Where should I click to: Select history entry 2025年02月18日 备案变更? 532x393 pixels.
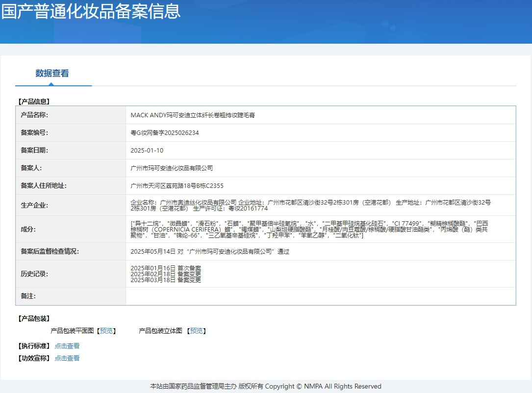[166, 274]
